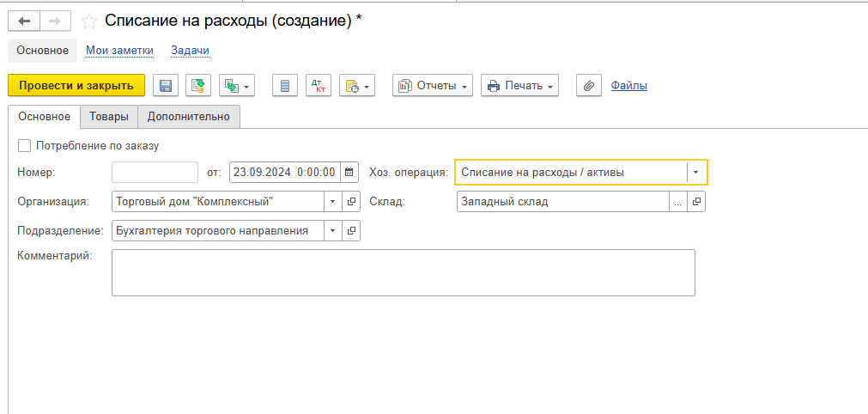Expand the Организация dropdown arrow
868x414 pixels.
332,202
